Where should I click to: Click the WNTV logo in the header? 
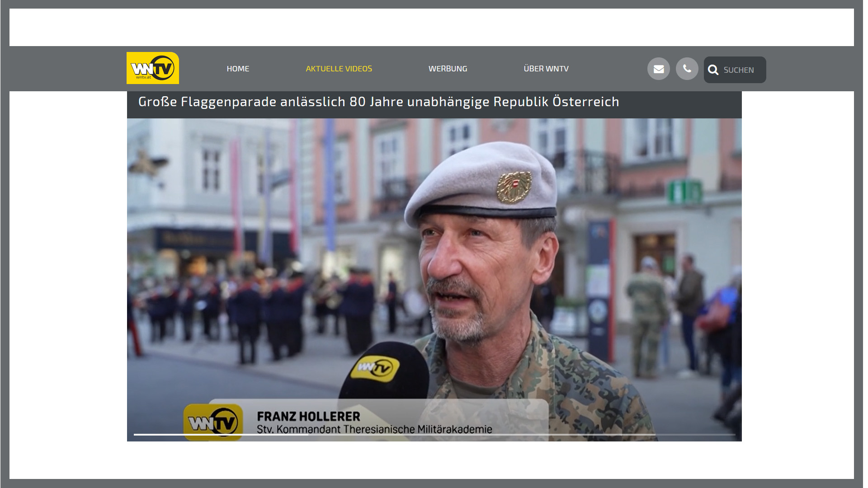coord(153,68)
